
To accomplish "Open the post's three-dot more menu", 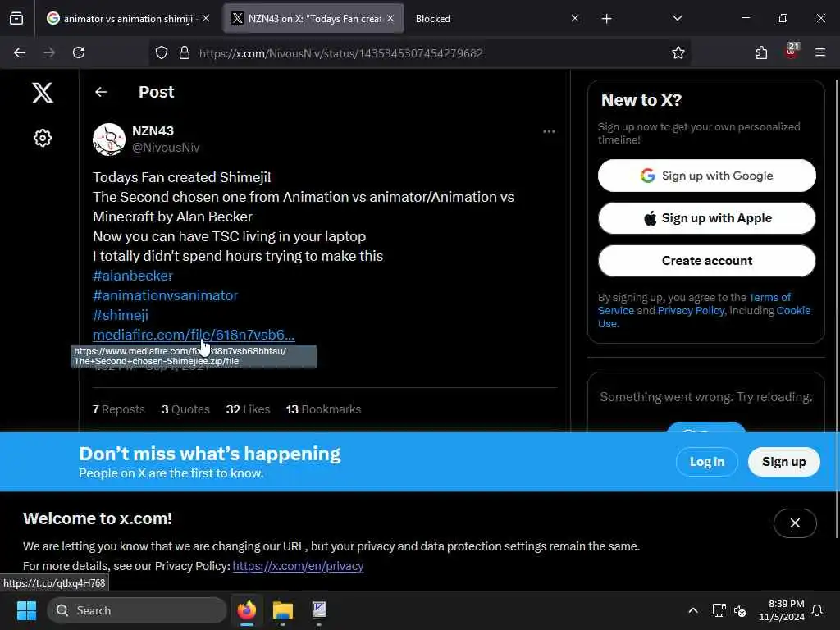I will (549, 131).
